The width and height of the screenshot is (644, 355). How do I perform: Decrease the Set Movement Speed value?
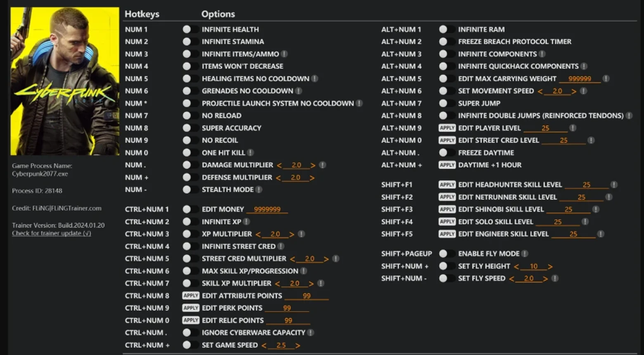coord(540,91)
